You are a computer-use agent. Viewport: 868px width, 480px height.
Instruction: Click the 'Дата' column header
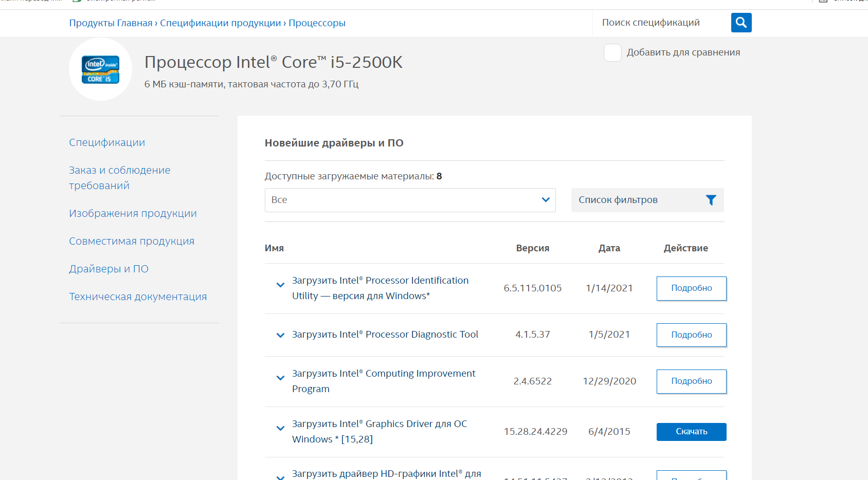pyautogui.click(x=609, y=248)
